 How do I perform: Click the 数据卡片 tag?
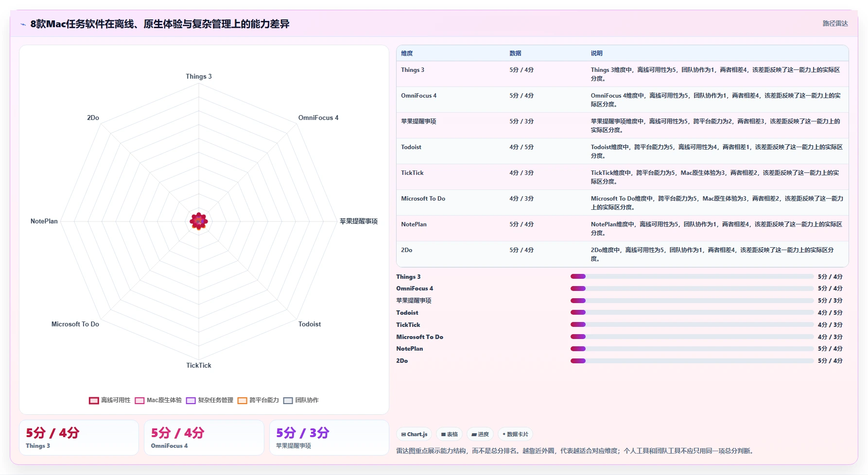[x=515, y=434]
